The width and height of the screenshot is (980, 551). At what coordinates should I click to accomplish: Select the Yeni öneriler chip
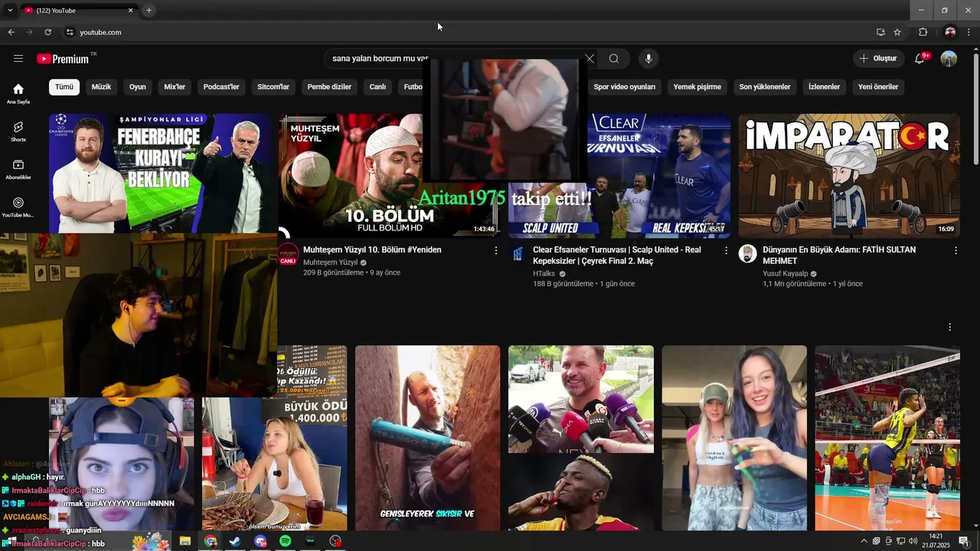[x=878, y=86]
